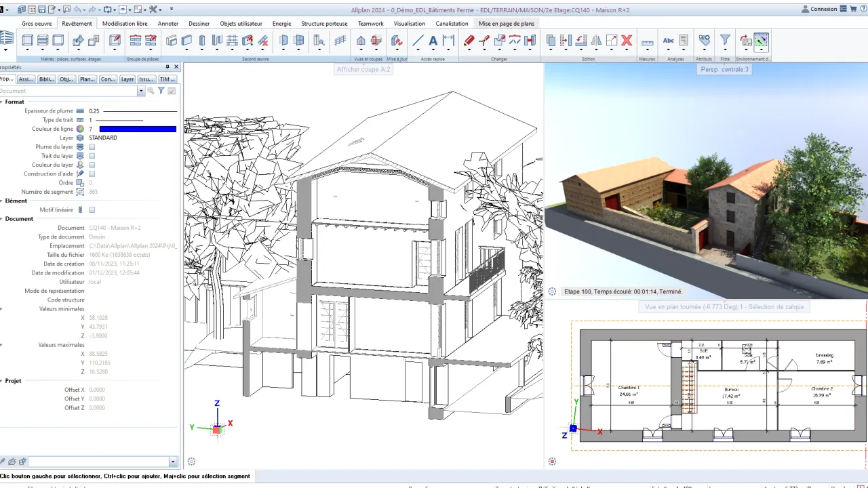Screen dimensions: 868x488
Task: Click Afficher coupe A:2 above the drawing
Action: pyautogui.click(x=363, y=69)
